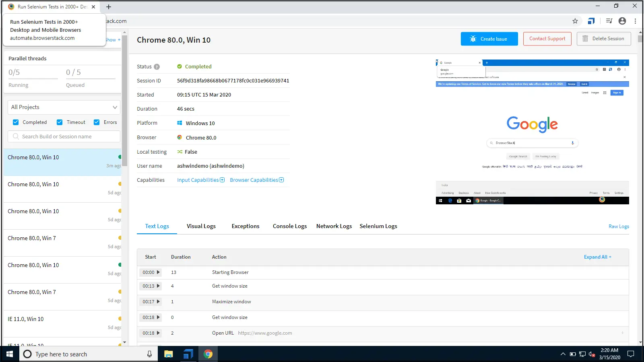Click the play arrow beside 00:00 log entry
644x362 pixels.
[x=158, y=272]
